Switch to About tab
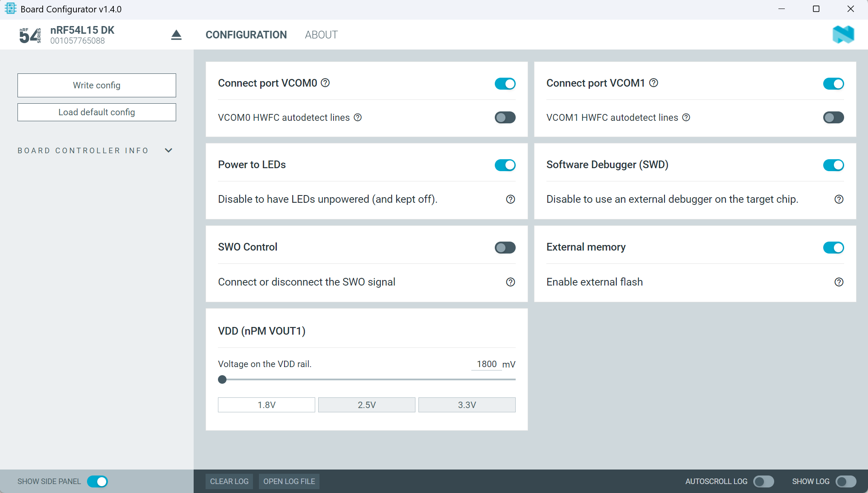 321,35
